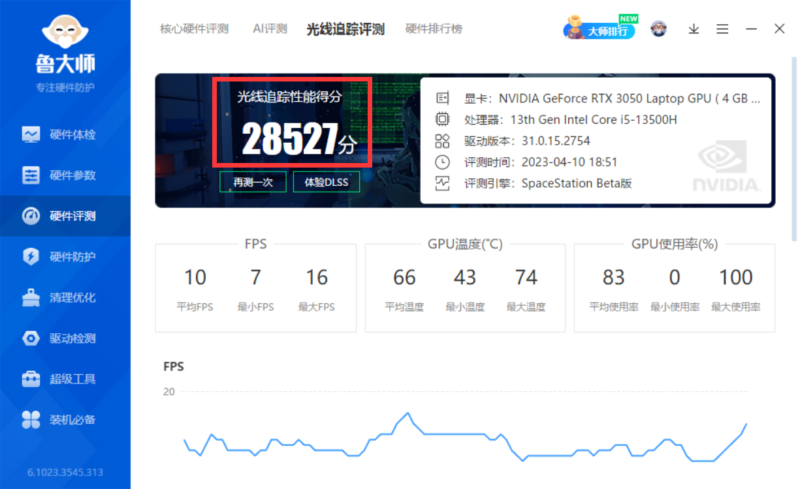Open 清理优化 in the sidebar

click(65, 298)
